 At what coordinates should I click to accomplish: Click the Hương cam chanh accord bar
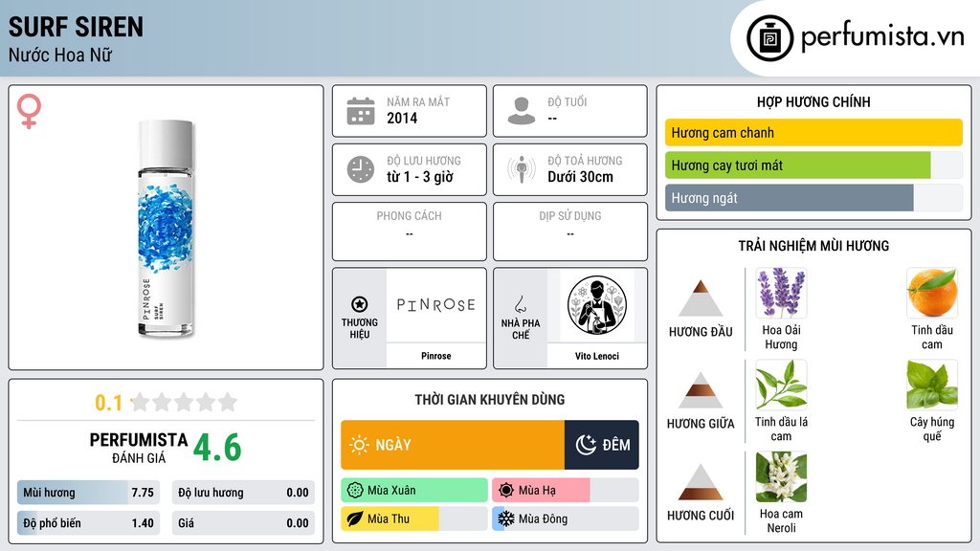point(813,132)
